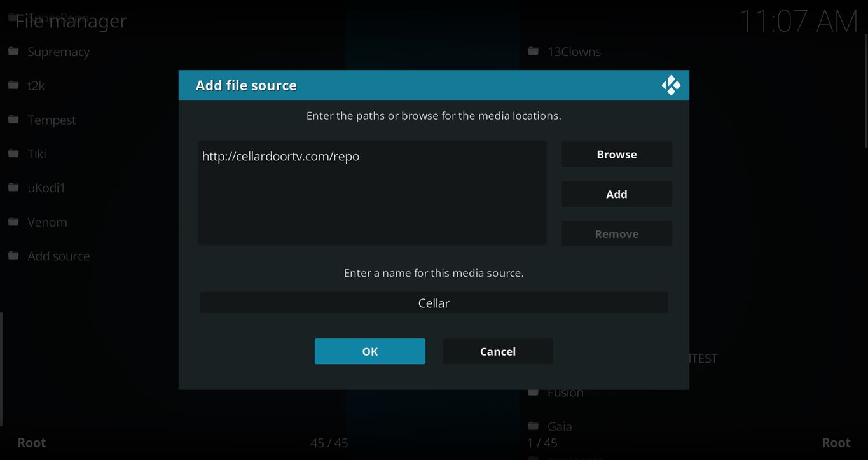
Task: Edit the media source name field Cellar
Action: click(x=434, y=303)
